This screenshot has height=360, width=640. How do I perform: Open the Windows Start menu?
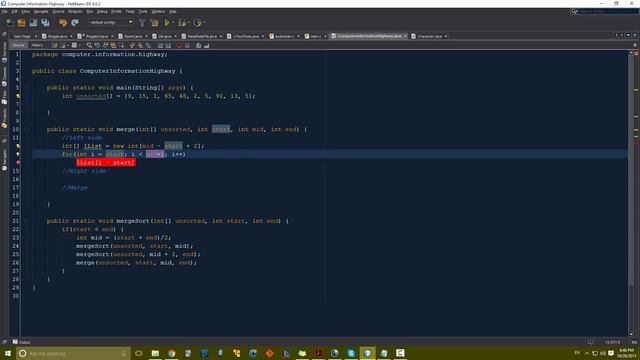pos(8,353)
